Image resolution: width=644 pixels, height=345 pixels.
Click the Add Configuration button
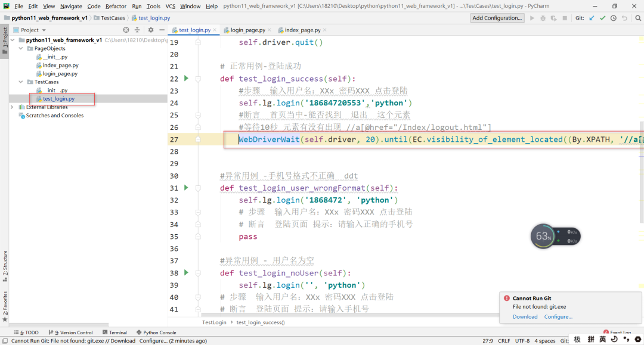497,18
